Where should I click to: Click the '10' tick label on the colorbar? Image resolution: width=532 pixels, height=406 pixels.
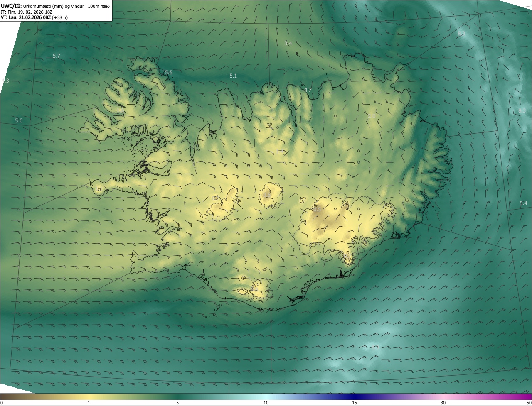point(266,403)
